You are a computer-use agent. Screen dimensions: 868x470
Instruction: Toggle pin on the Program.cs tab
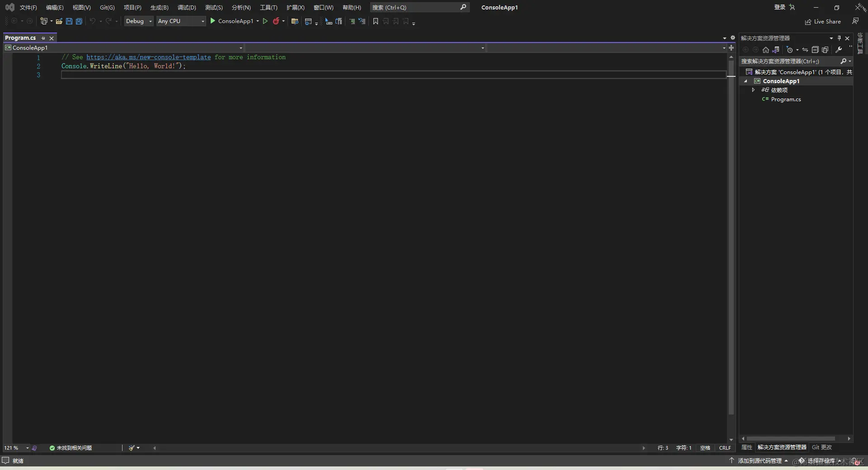click(43, 38)
